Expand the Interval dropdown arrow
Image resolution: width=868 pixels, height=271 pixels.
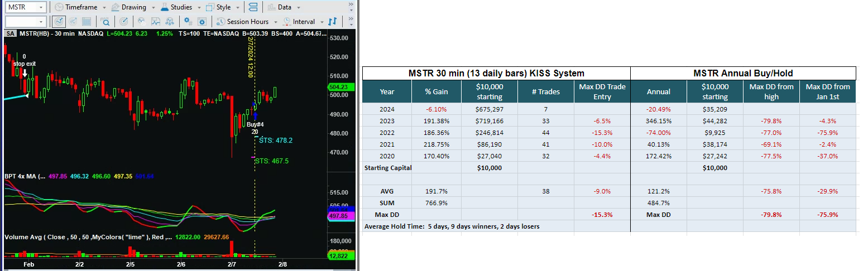(x=322, y=22)
